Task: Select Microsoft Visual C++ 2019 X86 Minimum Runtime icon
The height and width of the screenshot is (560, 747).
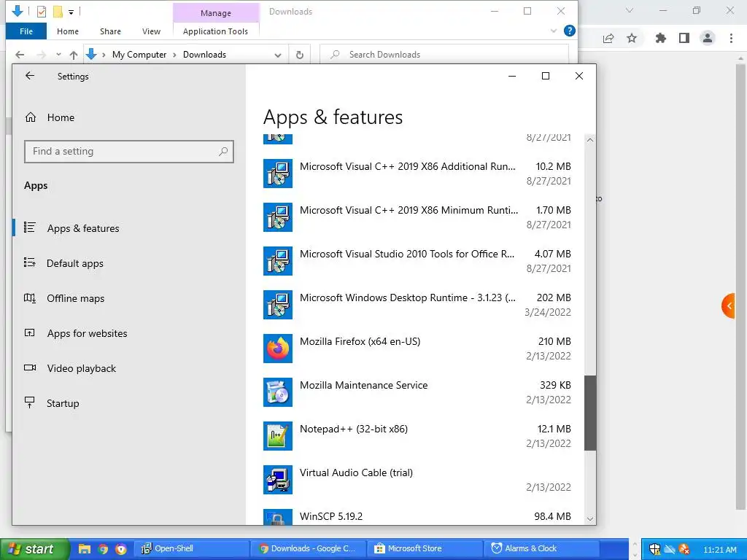Action: [278, 217]
